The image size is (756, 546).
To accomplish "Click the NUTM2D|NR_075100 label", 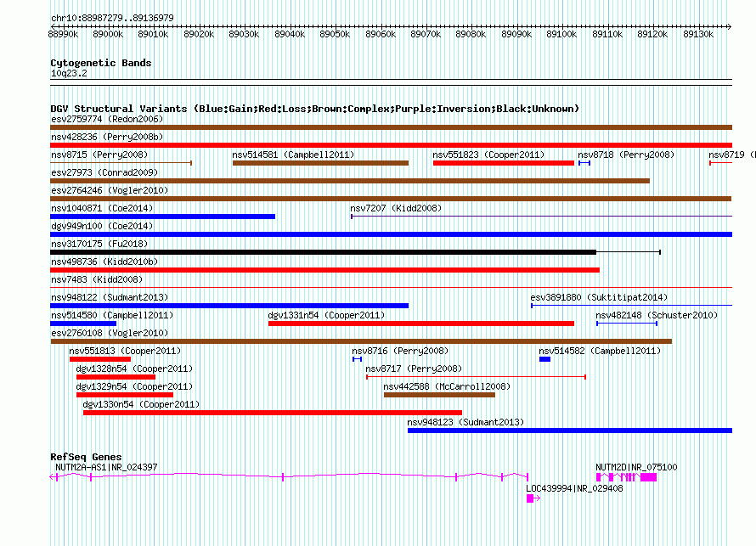I will pos(636,467).
